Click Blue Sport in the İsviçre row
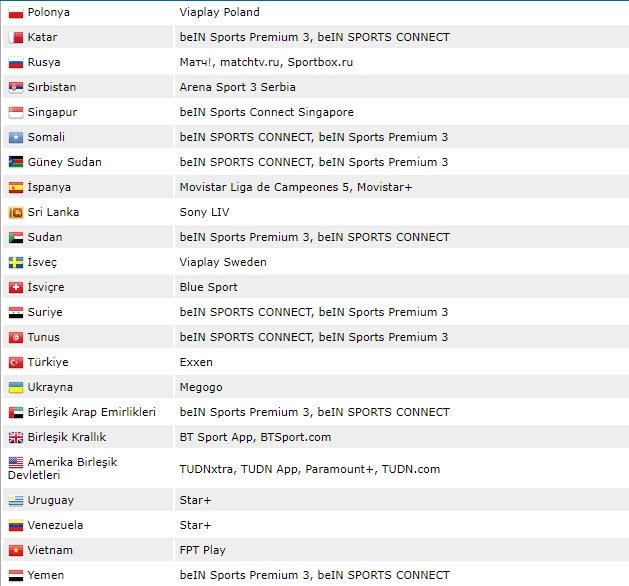The image size is (629, 586). click(x=208, y=287)
